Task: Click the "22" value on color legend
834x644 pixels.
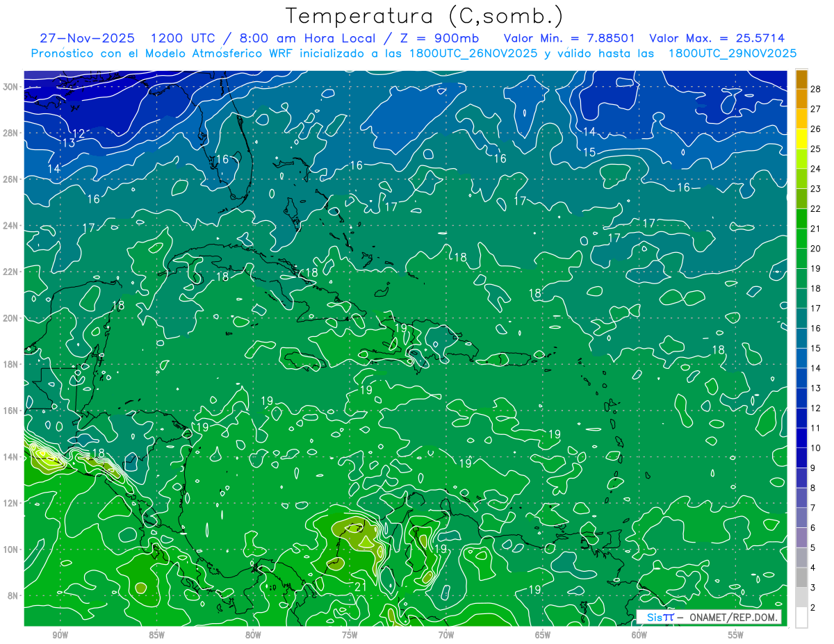Action: coord(816,208)
